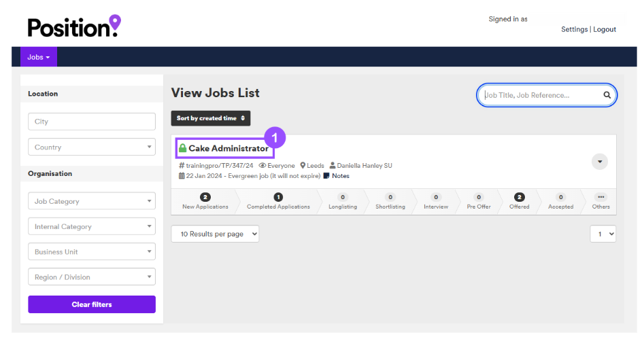
Task: Click the Logout link
Action: (x=605, y=29)
